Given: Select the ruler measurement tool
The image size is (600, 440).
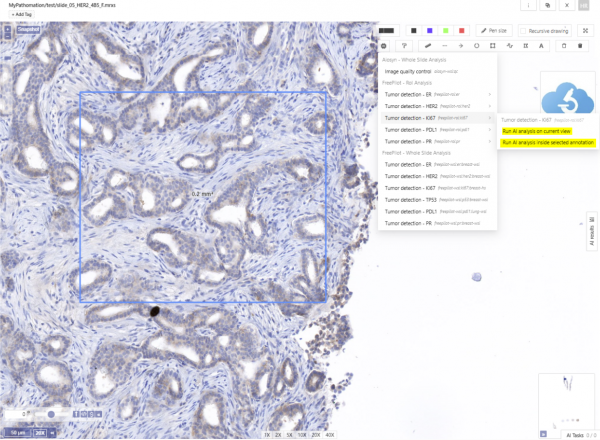Looking at the screenshot, I should [x=428, y=46].
